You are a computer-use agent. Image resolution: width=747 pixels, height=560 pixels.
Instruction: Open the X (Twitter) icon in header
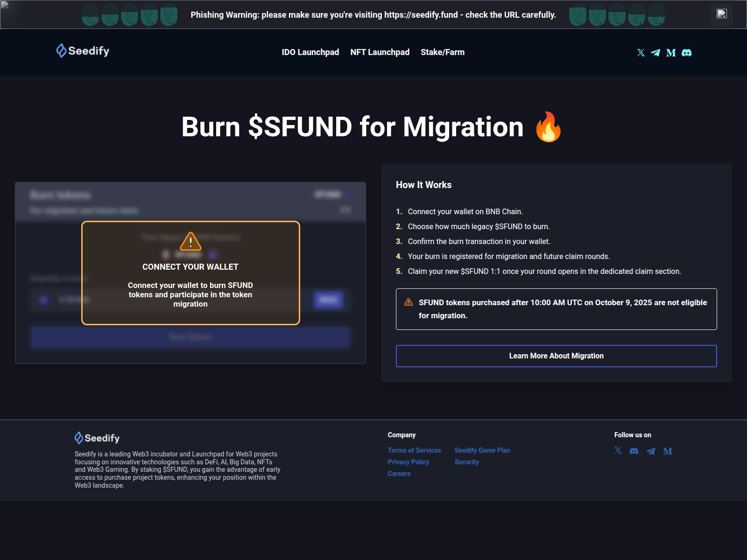click(x=641, y=53)
